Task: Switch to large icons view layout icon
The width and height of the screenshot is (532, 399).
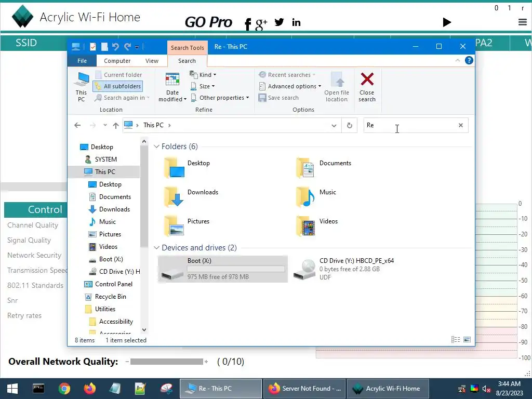Action: click(x=467, y=340)
